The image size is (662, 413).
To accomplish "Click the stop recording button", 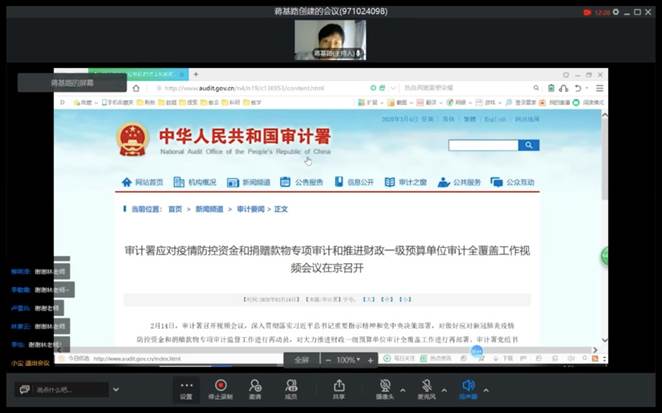I will [x=221, y=388].
